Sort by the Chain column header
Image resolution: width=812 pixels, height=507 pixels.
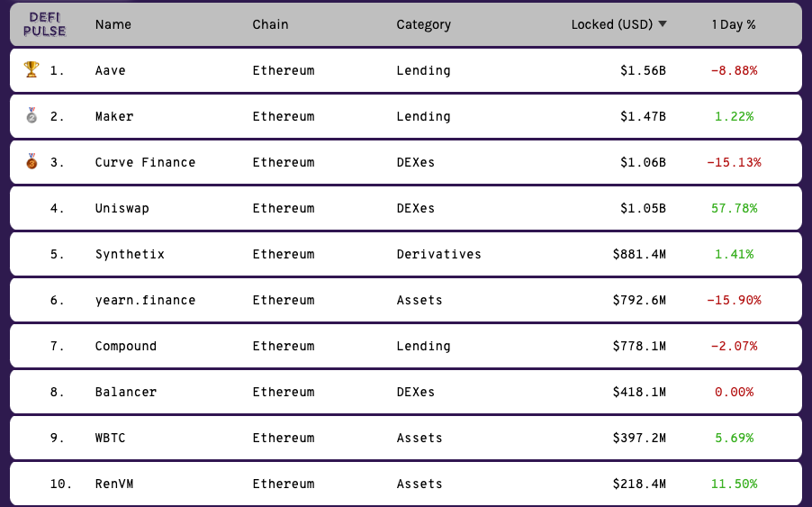coord(270,24)
